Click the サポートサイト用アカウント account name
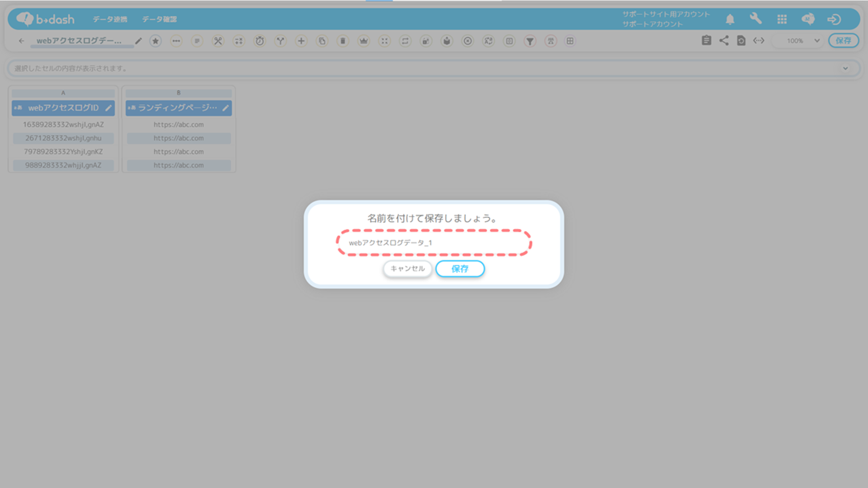Viewport: 868px width, 488px height. tap(666, 14)
